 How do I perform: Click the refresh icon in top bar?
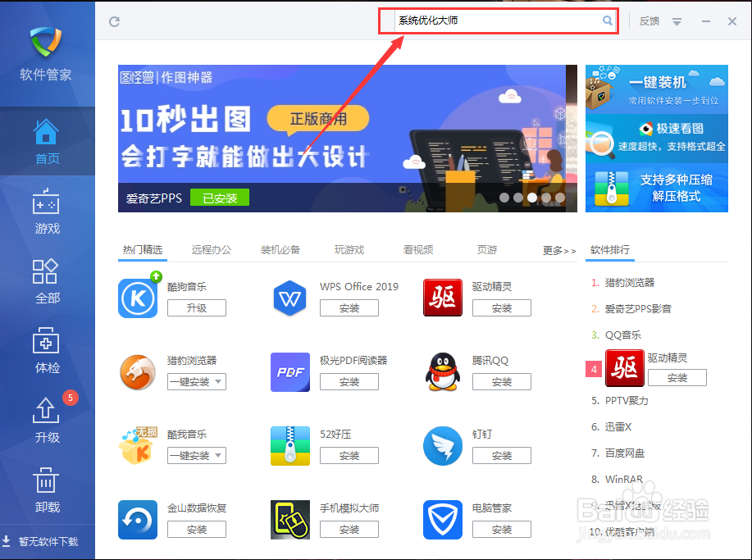(114, 21)
